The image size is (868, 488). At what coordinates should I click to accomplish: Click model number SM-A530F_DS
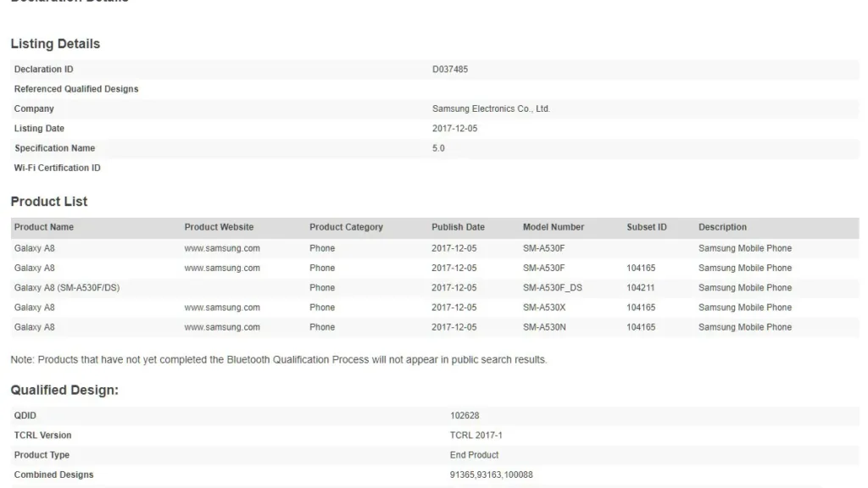(x=553, y=288)
